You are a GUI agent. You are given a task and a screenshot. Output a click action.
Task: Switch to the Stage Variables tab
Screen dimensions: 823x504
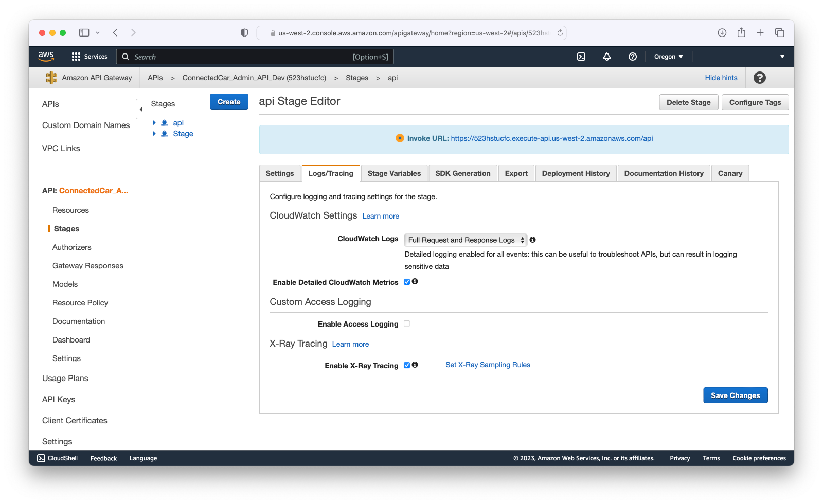(x=394, y=173)
